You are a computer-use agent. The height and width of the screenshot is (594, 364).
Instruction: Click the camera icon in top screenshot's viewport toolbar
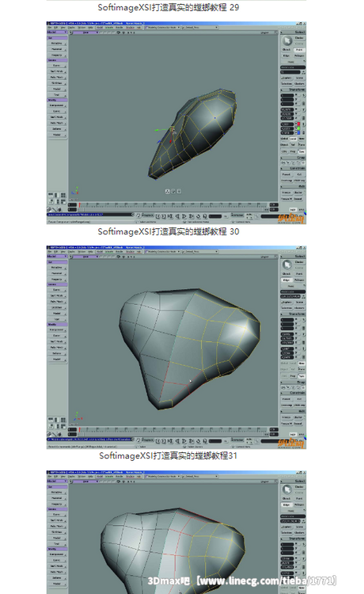click(x=119, y=32)
